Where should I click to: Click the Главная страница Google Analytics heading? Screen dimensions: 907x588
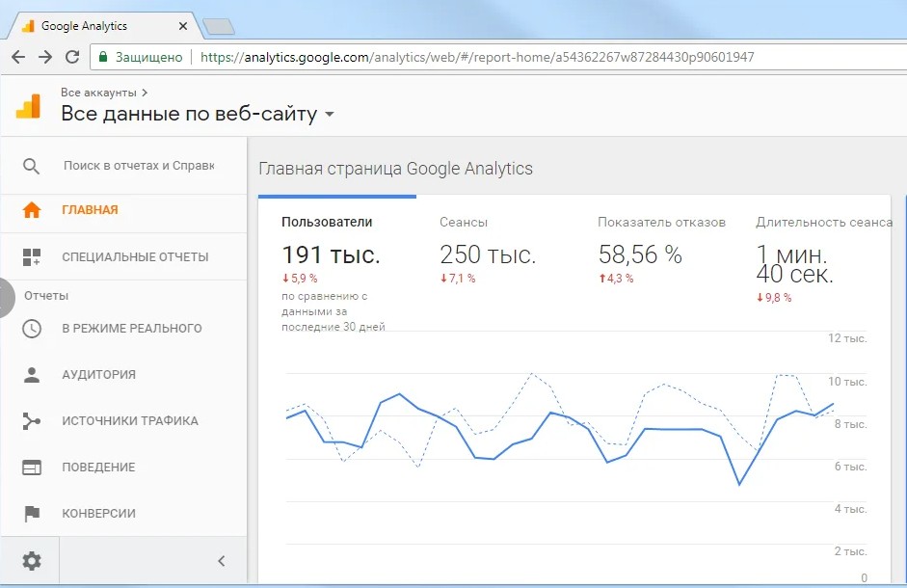[395, 169]
